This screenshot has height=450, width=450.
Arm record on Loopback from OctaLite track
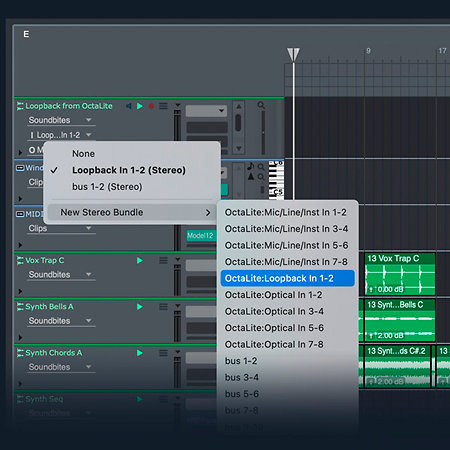click(151, 106)
